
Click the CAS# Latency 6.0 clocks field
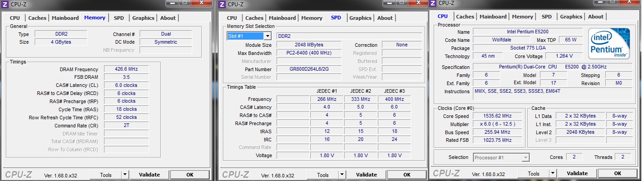tap(126, 85)
